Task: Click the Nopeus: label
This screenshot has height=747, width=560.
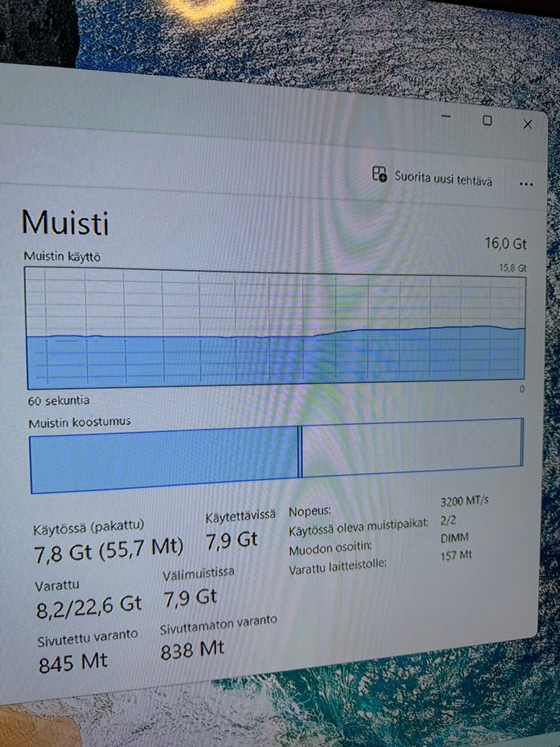Action: pos(310,512)
